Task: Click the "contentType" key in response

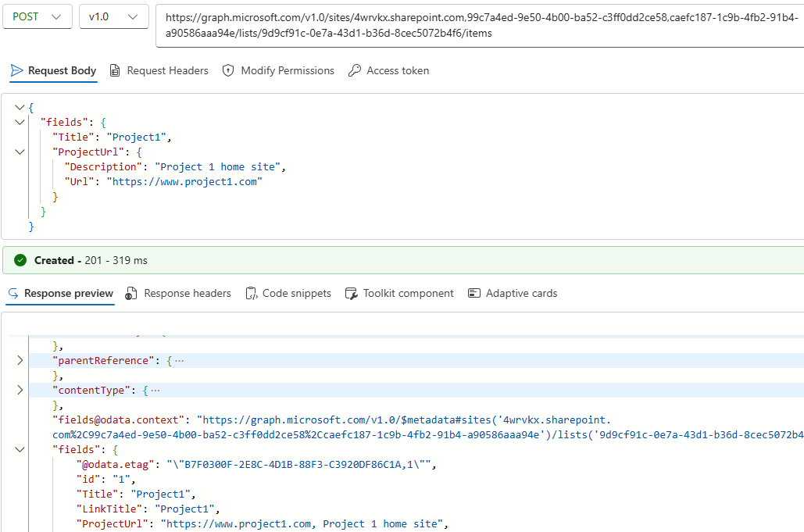Action: [91, 390]
